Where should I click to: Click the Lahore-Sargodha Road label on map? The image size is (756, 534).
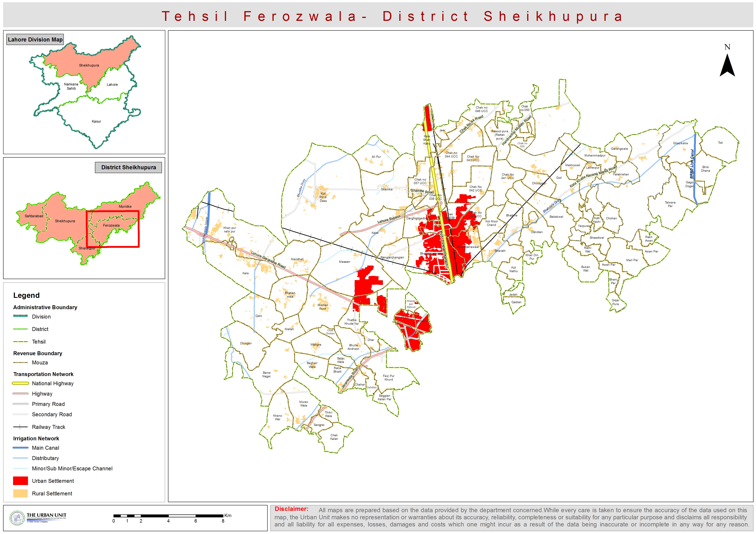(268, 260)
